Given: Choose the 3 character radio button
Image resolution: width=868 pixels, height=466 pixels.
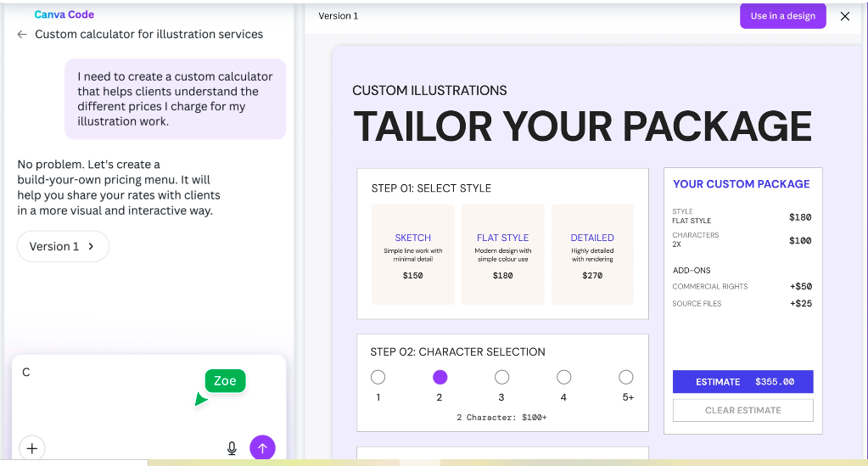Looking at the screenshot, I should coord(502,378).
